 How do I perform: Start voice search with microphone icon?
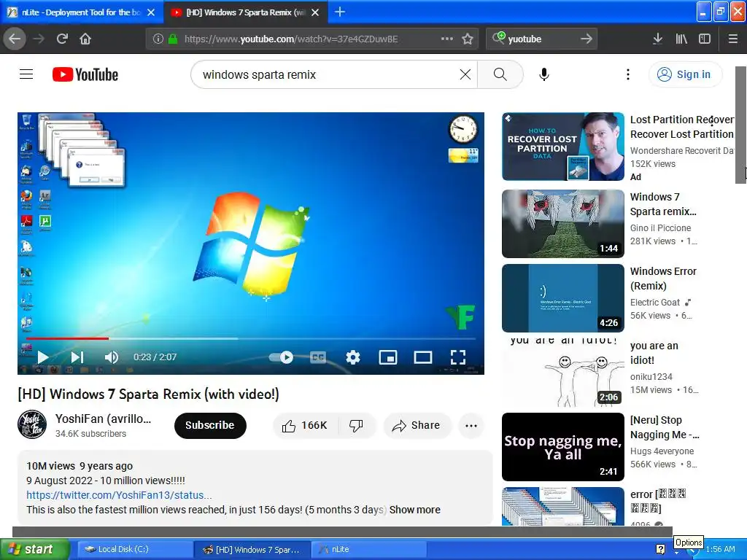coord(544,74)
